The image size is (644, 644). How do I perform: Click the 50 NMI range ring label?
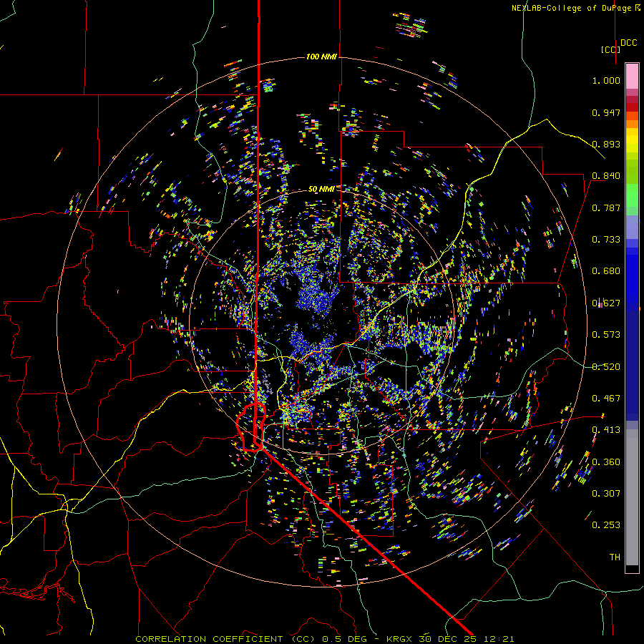321,189
